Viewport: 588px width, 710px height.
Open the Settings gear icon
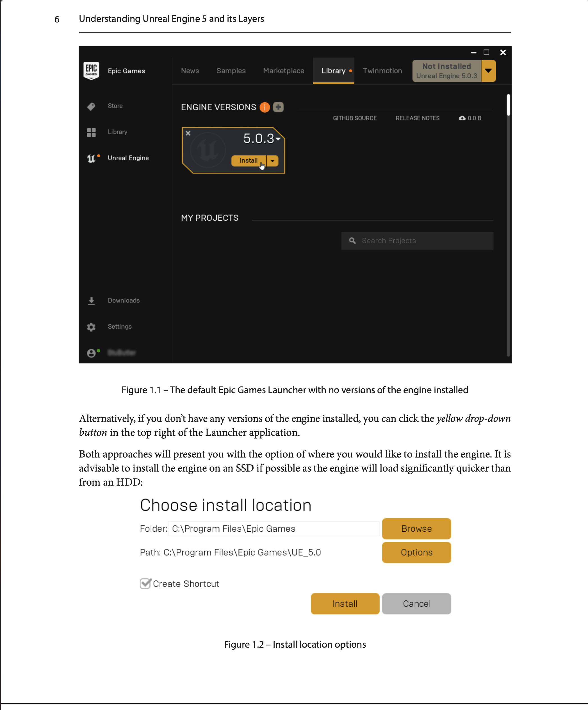coord(91,327)
